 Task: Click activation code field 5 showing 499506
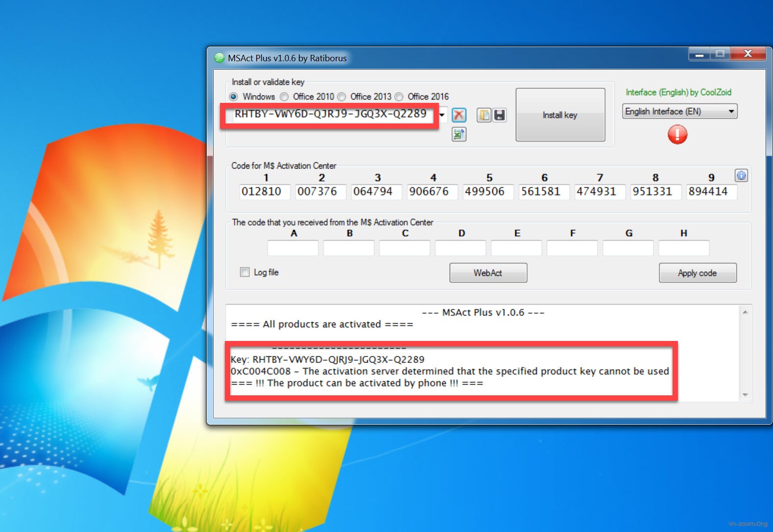coord(488,192)
